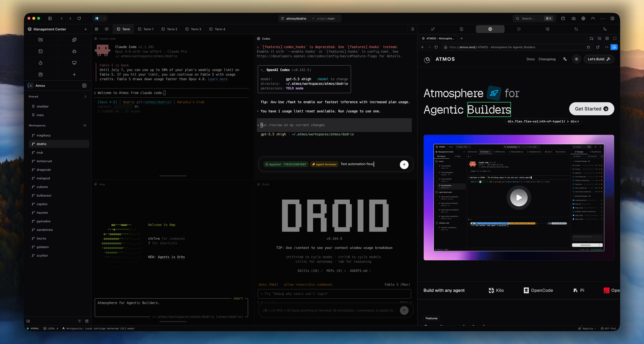
Task: Open the pull request tab in right panel
Action: [x=576, y=29]
